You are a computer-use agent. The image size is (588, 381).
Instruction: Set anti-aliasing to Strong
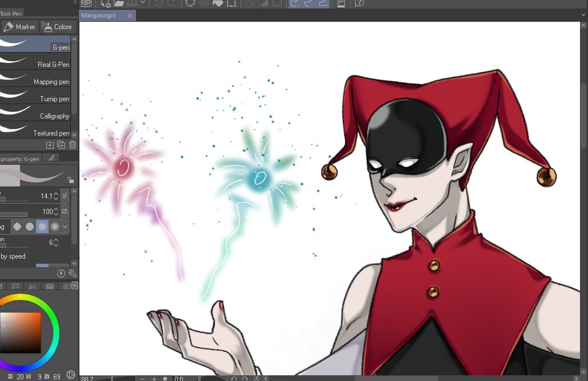(55, 227)
